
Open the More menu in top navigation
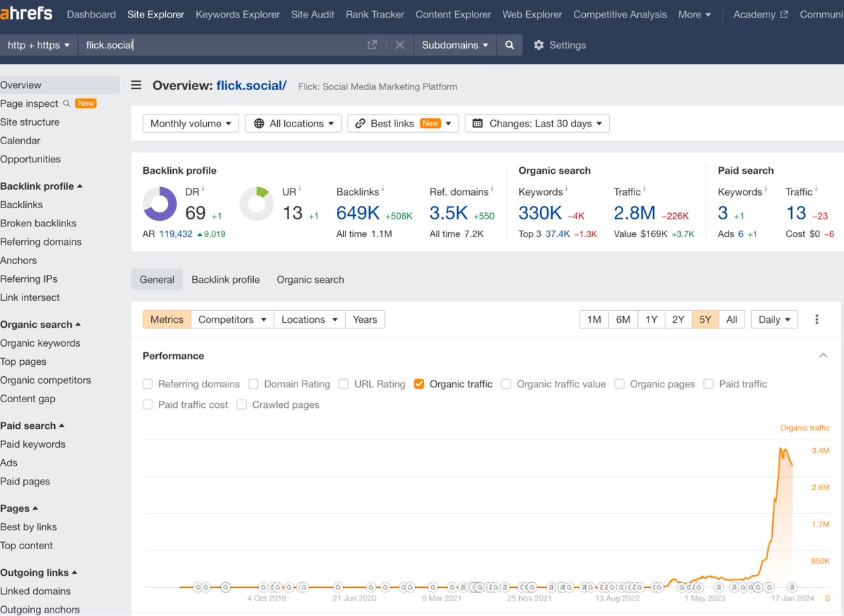[694, 14]
